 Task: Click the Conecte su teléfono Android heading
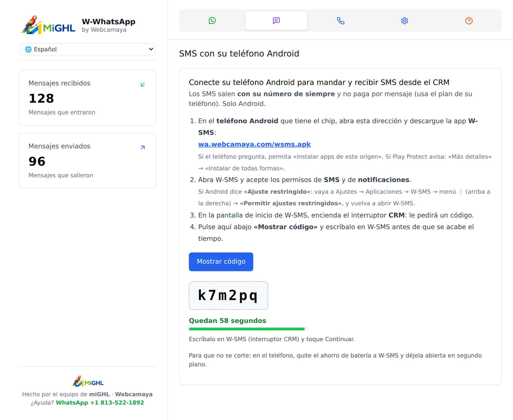click(319, 83)
